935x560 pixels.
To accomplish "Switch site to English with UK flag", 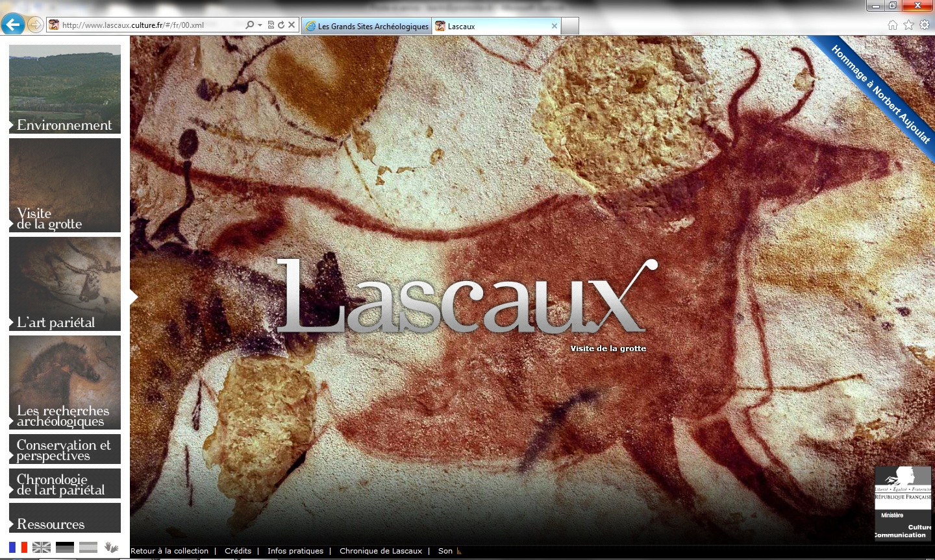I will pyautogui.click(x=42, y=547).
